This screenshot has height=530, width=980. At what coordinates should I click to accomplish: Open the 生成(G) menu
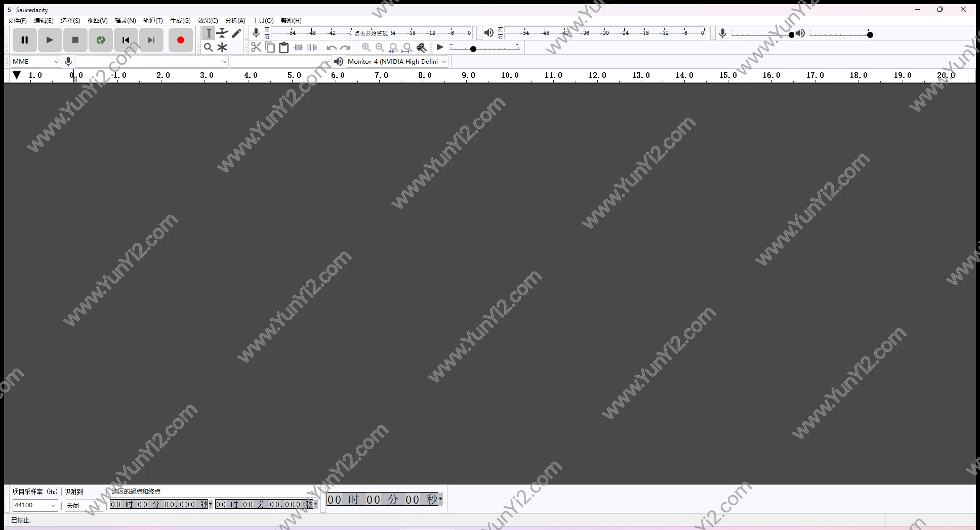180,21
